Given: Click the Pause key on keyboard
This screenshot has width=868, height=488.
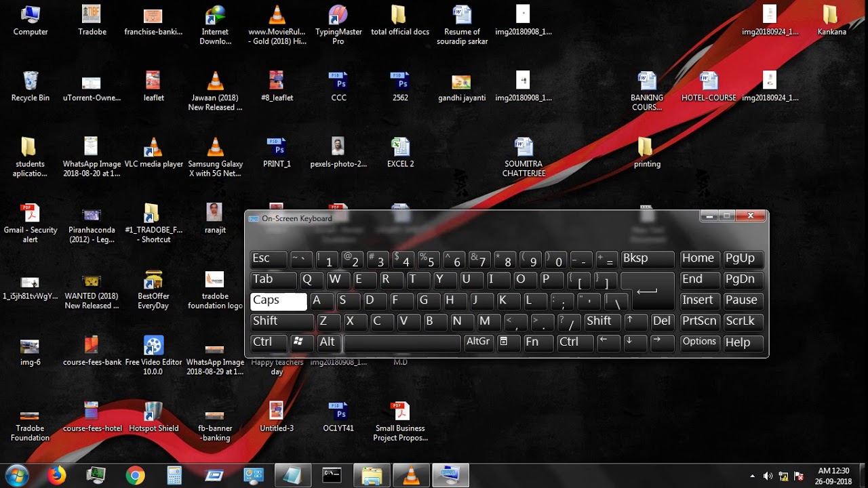Looking at the screenshot, I should (x=743, y=301).
